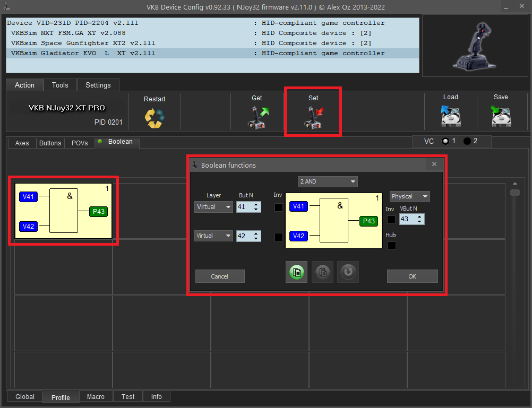Click the gray paste icon in dialog
The width and height of the screenshot is (532, 408).
[x=322, y=272]
